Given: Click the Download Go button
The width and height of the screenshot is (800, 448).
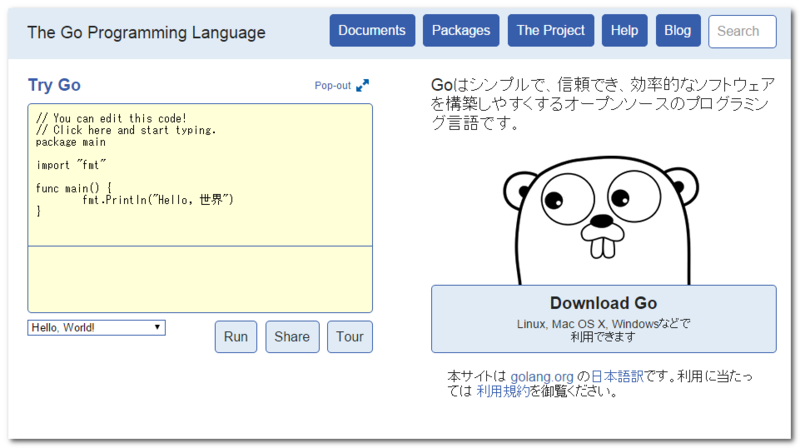Looking at the screenshot, I should tap(604, 319).
